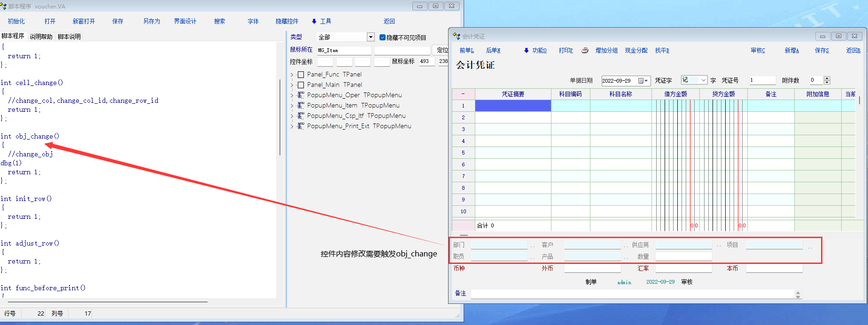Screen dimensions: 868x325
Task: Check the Panel_Main TPanel checkbox
Action: pos(301,85)
